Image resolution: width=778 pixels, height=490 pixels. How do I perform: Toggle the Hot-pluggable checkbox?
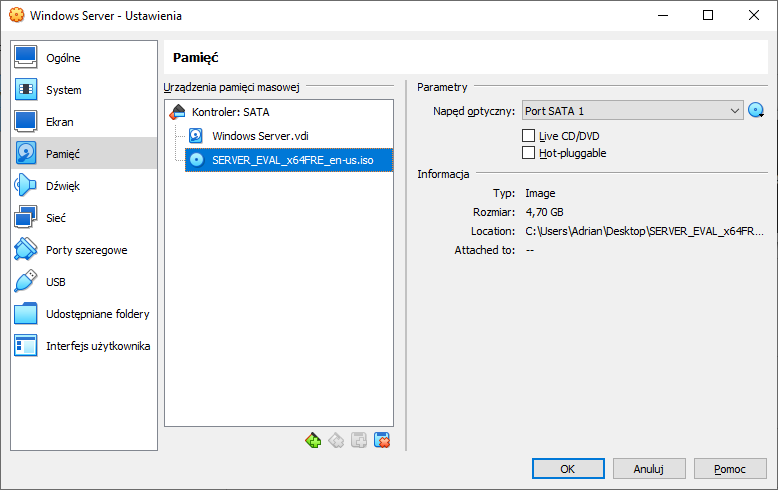click(x=528, y=152)
